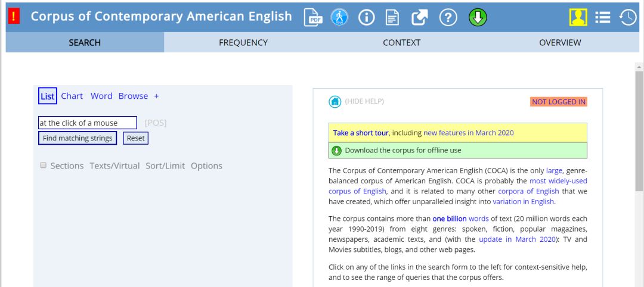Switch to the CONTEXT tab
The width and height of the screenshot is (644, 287).
[x=401, y=43]
